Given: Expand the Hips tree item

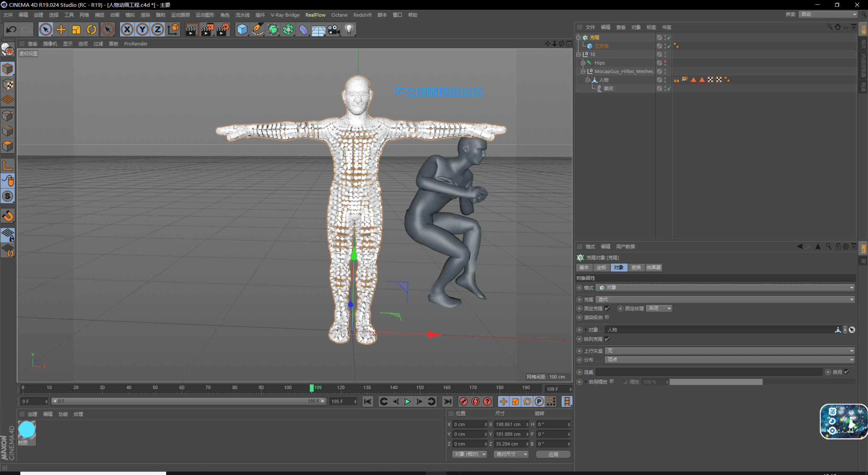Looking at the screenshot, I should [583, 63].
